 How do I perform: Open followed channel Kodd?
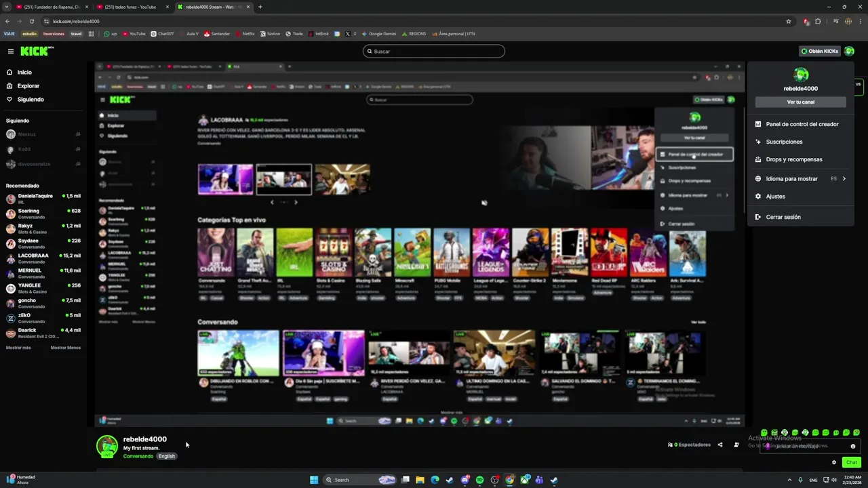click(x=43, y=149)
